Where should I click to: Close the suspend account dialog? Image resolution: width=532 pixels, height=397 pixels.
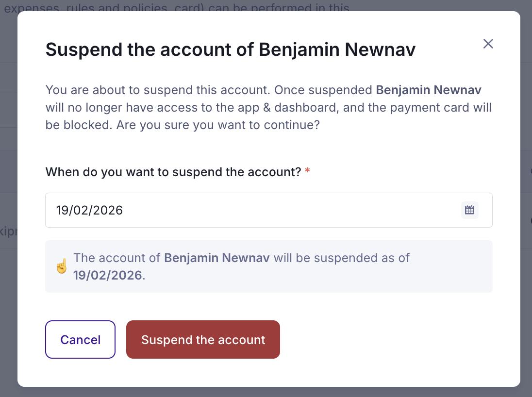pyautogui.click(x=488, y=44)
